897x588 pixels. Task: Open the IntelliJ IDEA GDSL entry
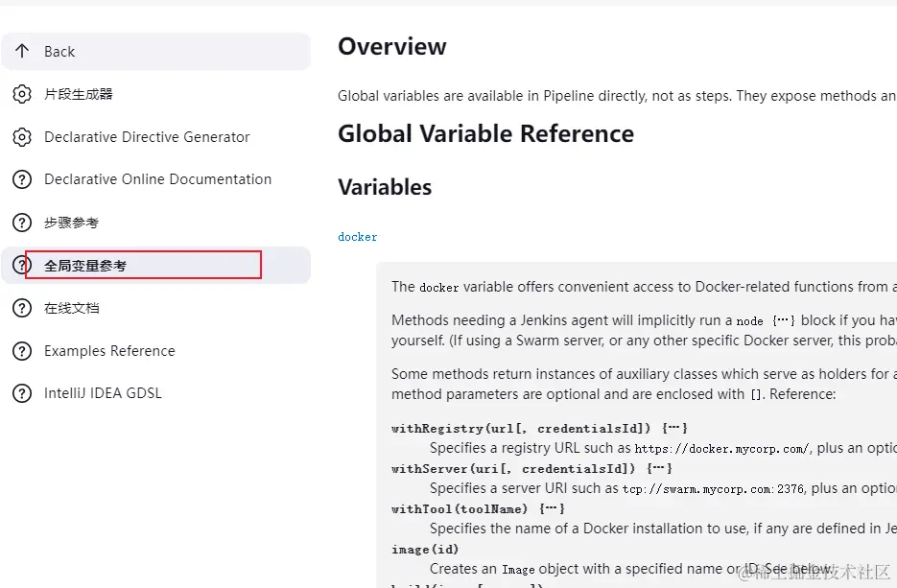[x=103, y=393]
